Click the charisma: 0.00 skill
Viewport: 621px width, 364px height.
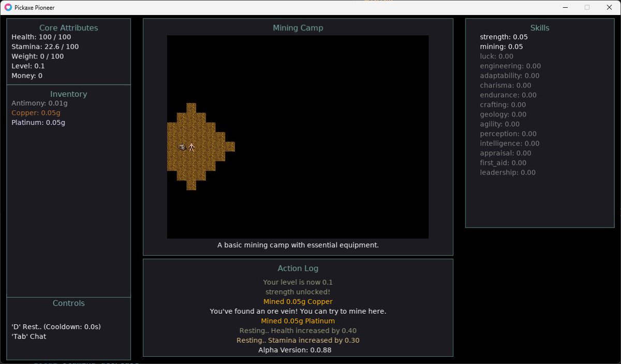tap(505, 85)
